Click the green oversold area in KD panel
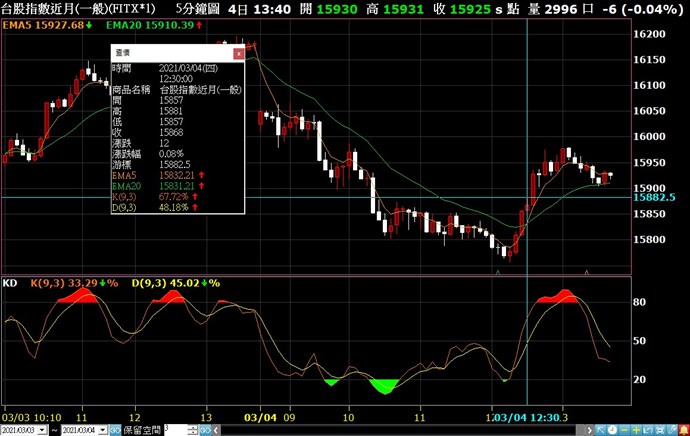 [383, 385]
